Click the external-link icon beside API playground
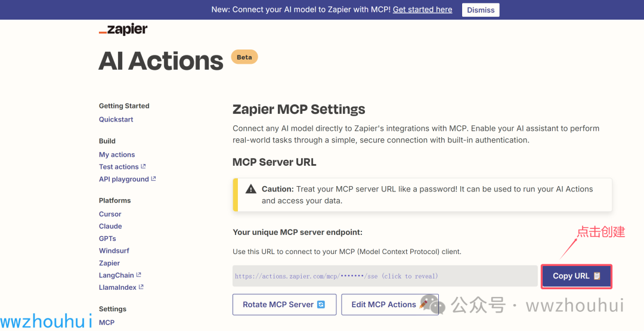The width and height of the screenshot is (644, 331). [153, 179]
